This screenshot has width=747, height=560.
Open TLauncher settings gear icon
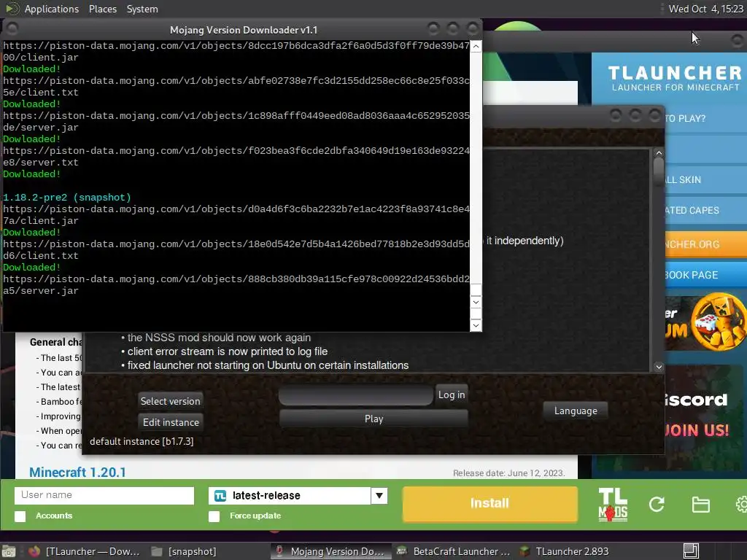(741, 505)
